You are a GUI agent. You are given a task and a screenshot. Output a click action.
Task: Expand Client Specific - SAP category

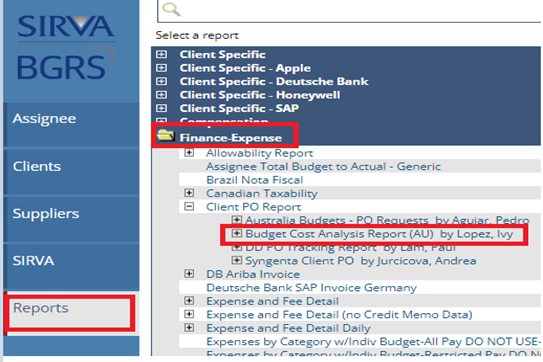[161, 108]
